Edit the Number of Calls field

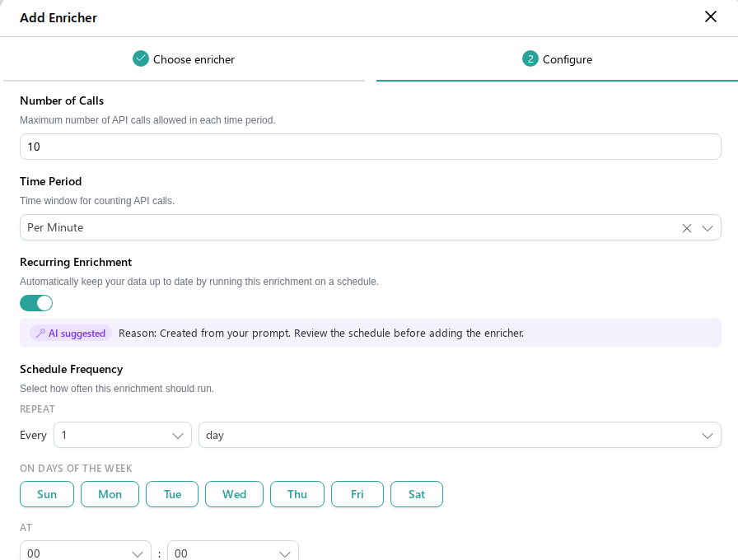[x=371, y=147]
